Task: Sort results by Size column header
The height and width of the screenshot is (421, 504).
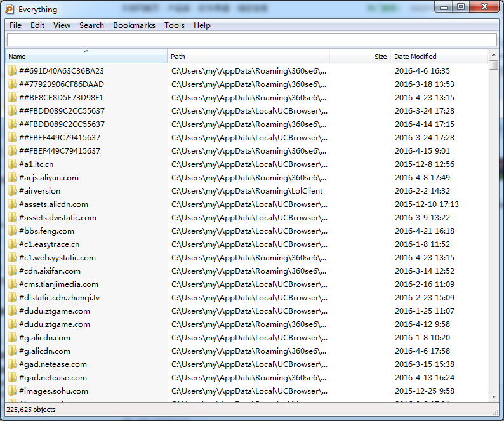Action: coord(360,57)
